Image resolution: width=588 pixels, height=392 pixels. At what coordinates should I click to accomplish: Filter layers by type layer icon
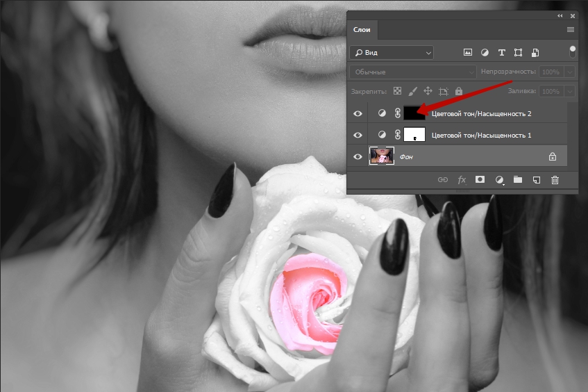coord(502,53)
